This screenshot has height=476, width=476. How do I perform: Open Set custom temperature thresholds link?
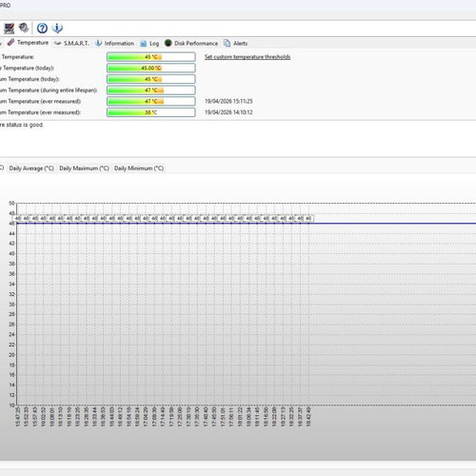coord(248,57)
